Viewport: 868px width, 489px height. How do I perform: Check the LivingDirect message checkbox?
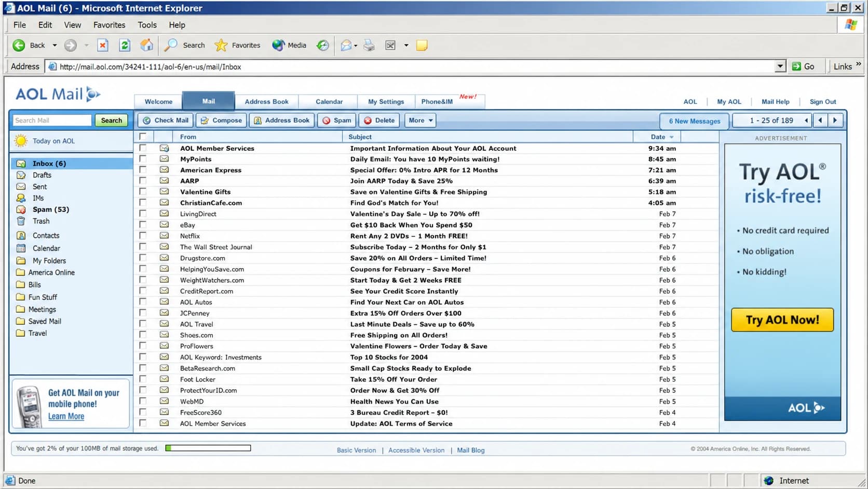click(143, 214)
